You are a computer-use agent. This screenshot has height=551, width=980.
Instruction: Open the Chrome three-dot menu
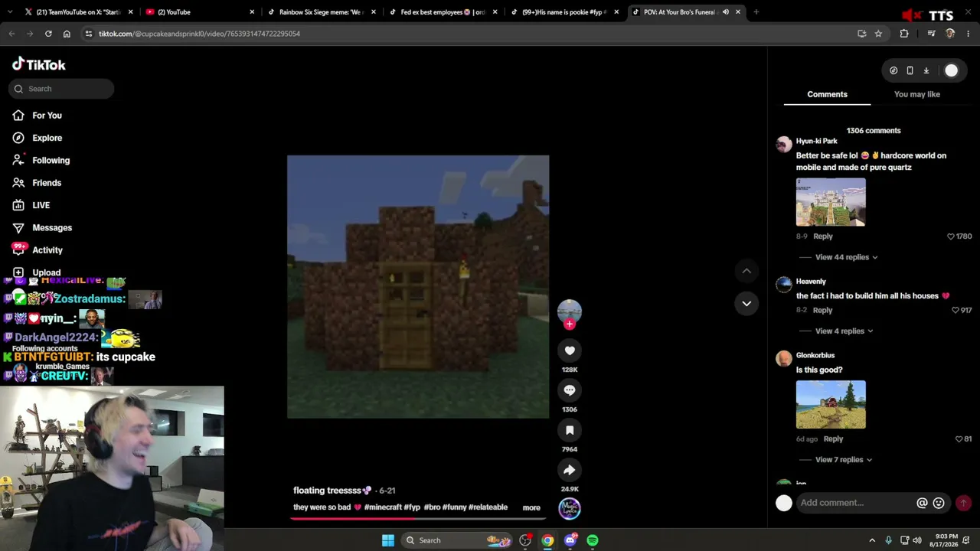(969, 34)
